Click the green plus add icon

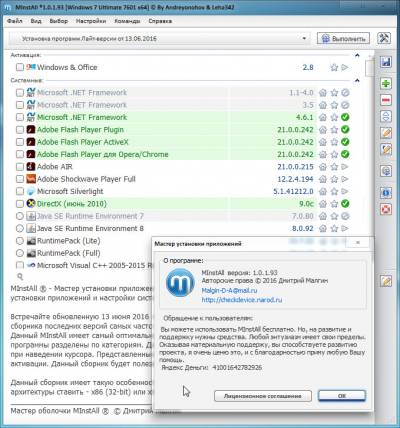tap(386, 83)
